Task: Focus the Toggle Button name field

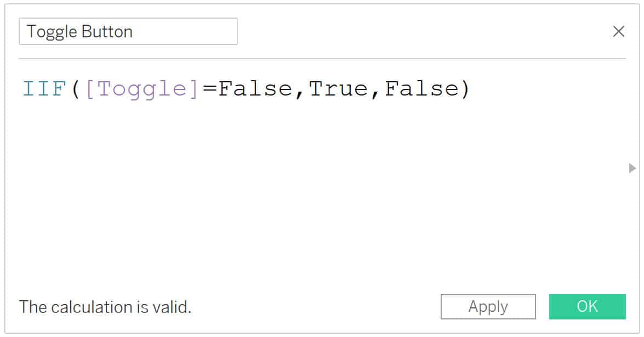Action: pyautogui.click(x=128, y=31)
